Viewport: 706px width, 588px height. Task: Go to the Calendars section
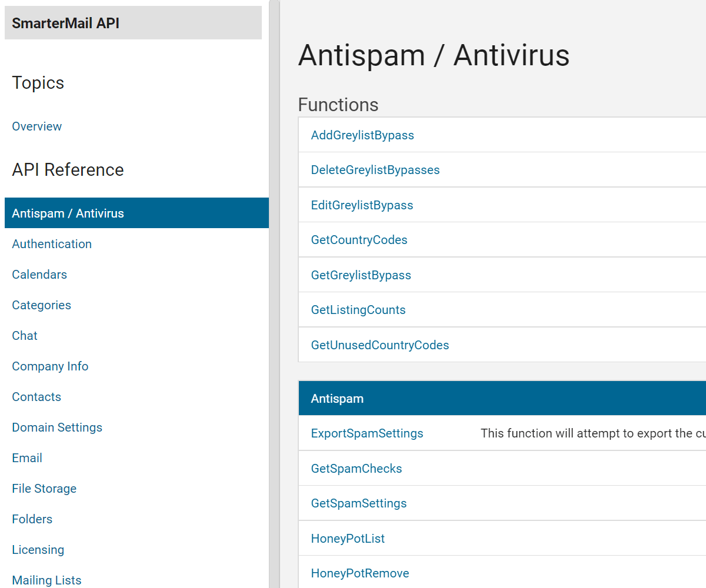(x=39, y=275)
